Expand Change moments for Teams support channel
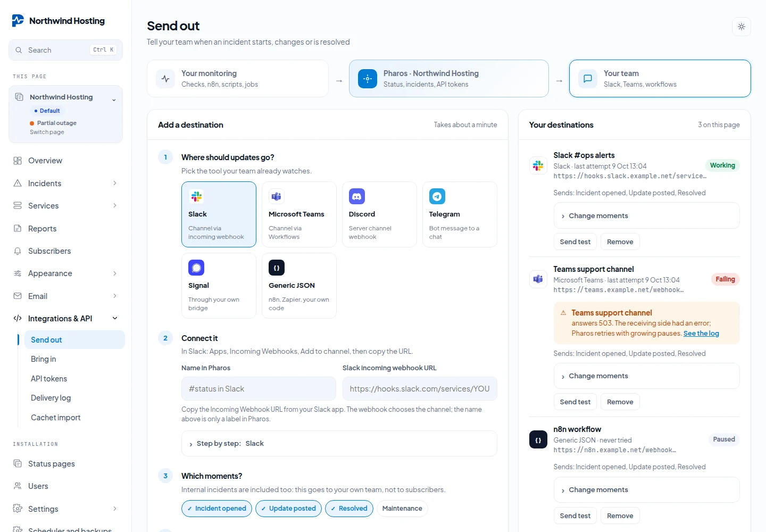This screenshot has height=532, width=766. (x=646, y=376)
